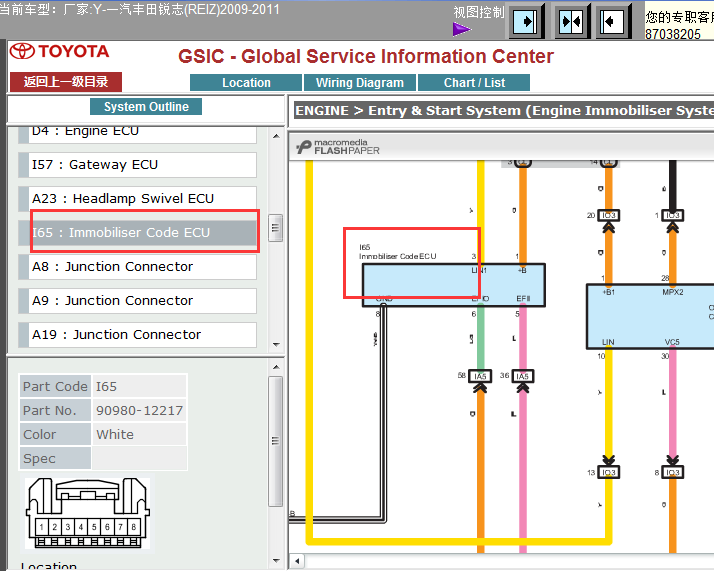Screen dimensions: 714x571
Task: Click the IA5 connector labeled pin 58
Action: 480,376
